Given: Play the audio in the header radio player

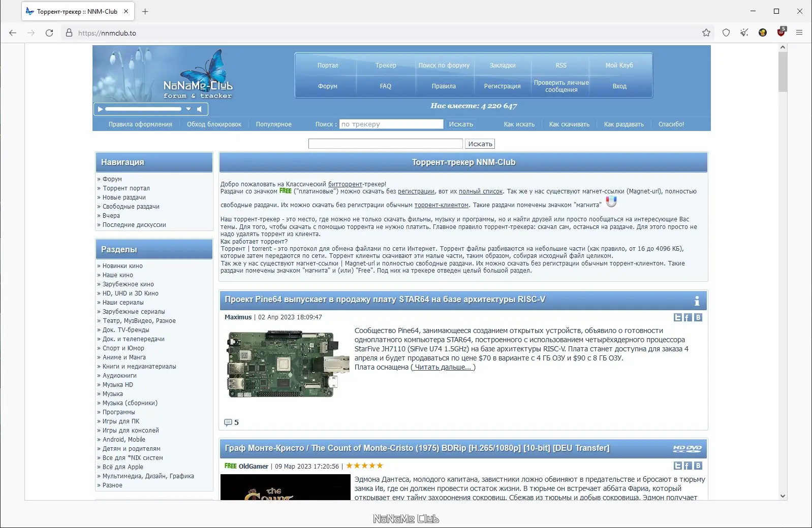Looking at the screenshot, I should (100, 109).
